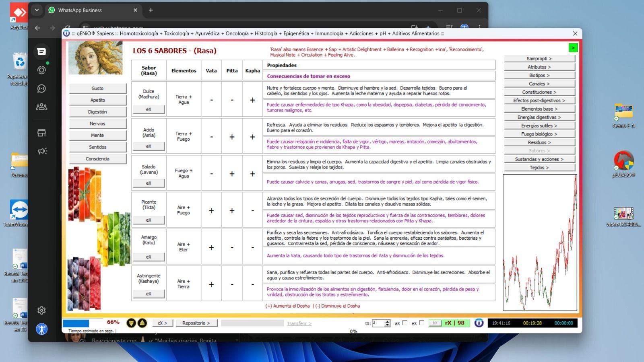Screen dimensions: 644x362
Task: Select the Apetito button
Action: pos(97,100)
